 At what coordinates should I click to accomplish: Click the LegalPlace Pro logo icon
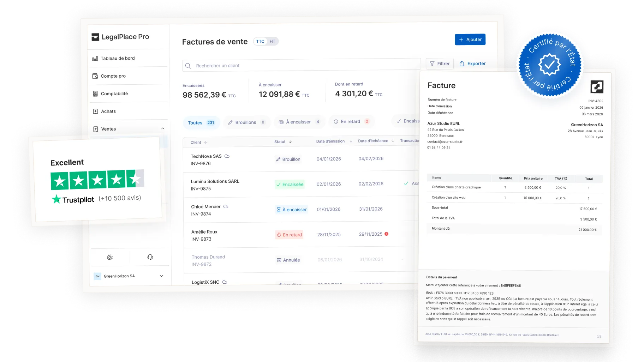[95, 37]
